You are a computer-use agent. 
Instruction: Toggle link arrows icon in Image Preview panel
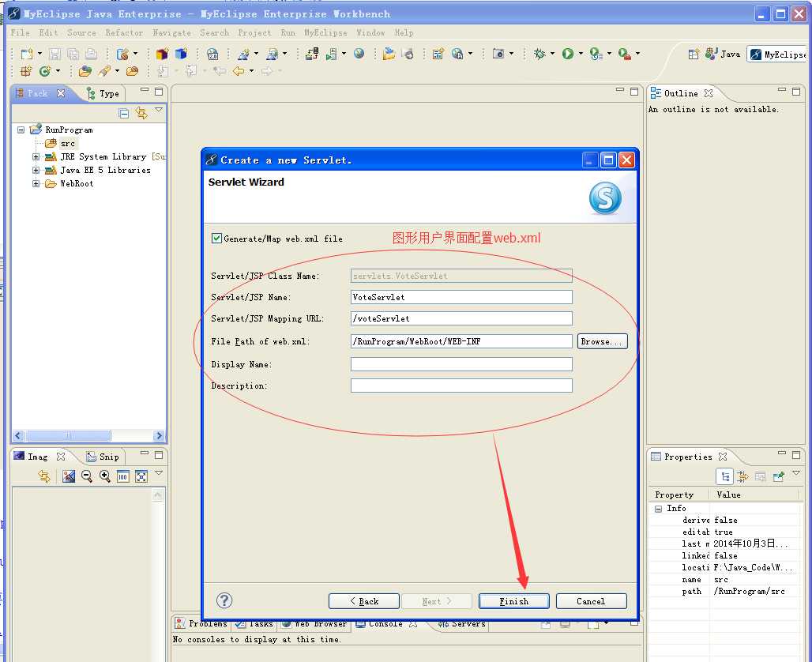pos(44,476)
